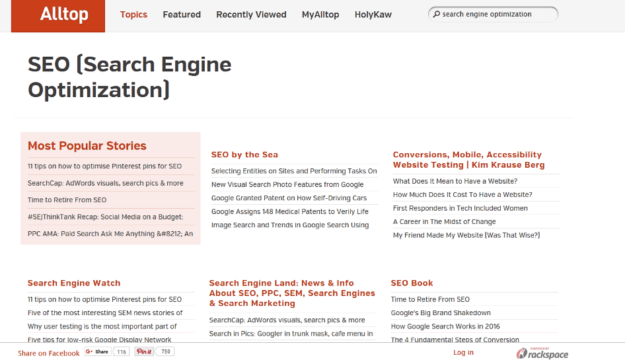
Task: Open 'Selecting Entities on Sites and Performing Tasks'
Action: (x=294, y=171)
